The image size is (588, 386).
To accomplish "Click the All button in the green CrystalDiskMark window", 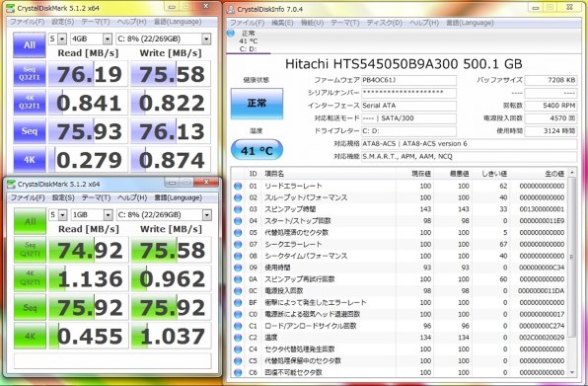I will pyautogui.click(x=30, y=221).
